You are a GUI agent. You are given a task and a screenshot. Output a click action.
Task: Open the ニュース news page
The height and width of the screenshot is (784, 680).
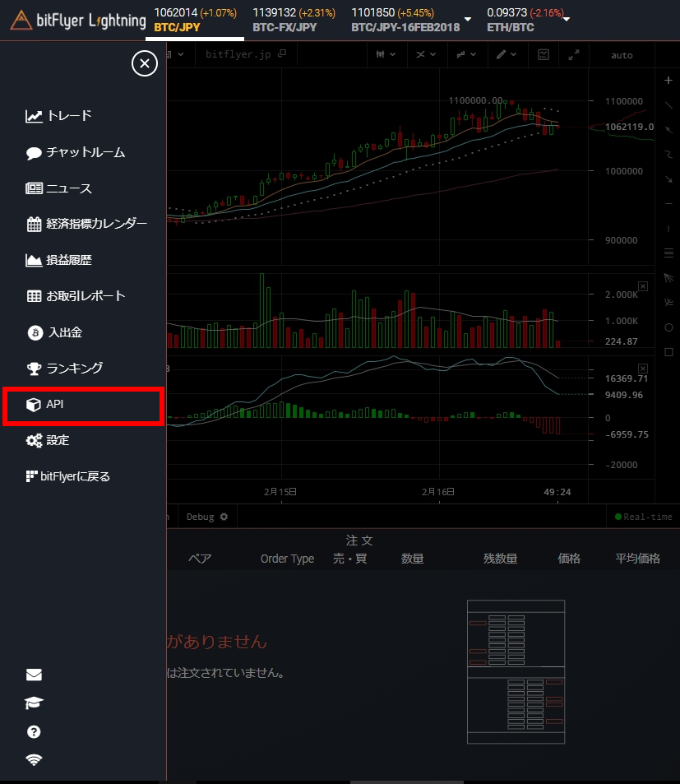pos(58,188)
